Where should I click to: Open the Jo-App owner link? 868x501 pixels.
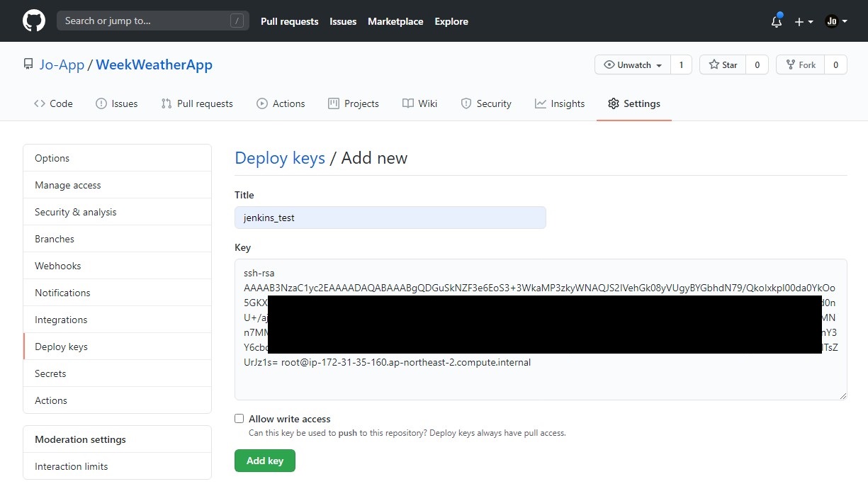point(62,64)
